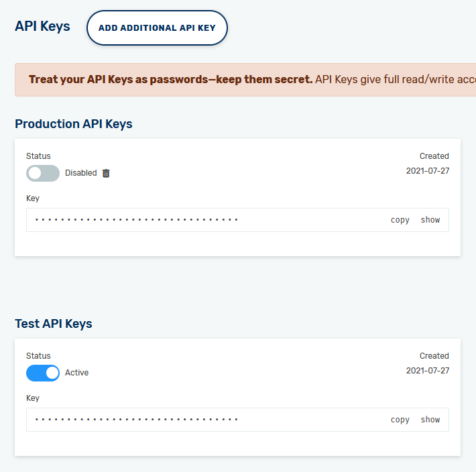Click the Production key created date 2021-07-27
Screen dimensions: 476x472
click(x=428, y=171)
